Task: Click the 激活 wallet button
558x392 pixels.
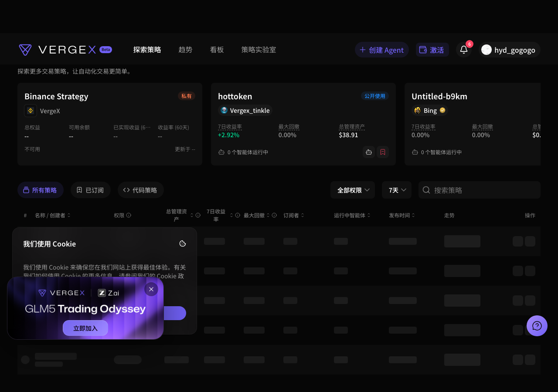Action: (432, 50)
